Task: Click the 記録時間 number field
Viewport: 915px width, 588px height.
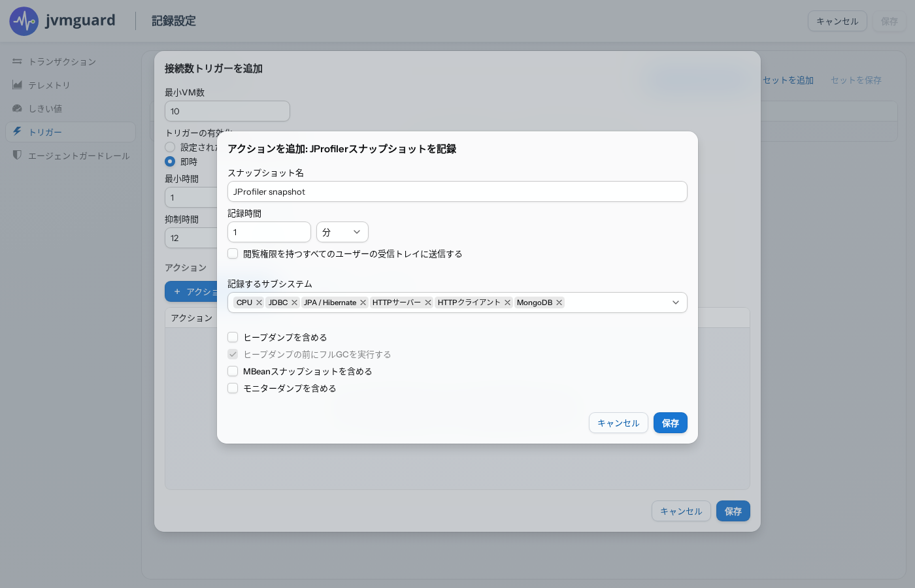Action: [269, 232]
